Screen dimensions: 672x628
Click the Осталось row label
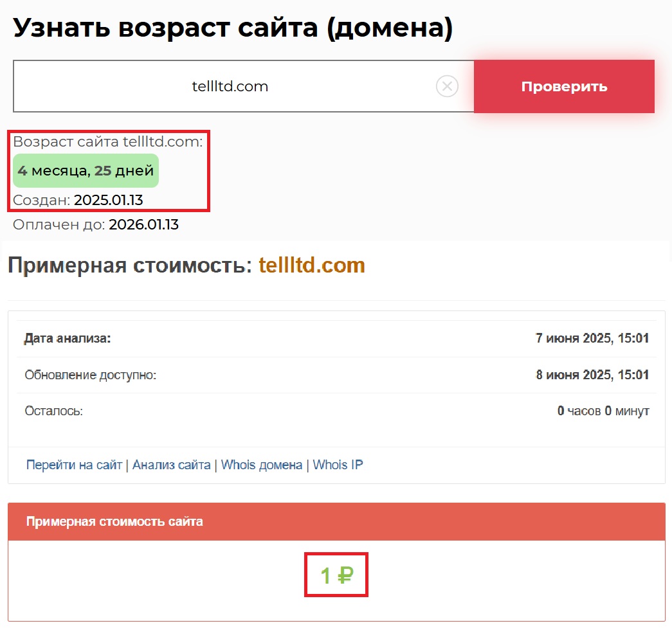[x=53, y=411]
